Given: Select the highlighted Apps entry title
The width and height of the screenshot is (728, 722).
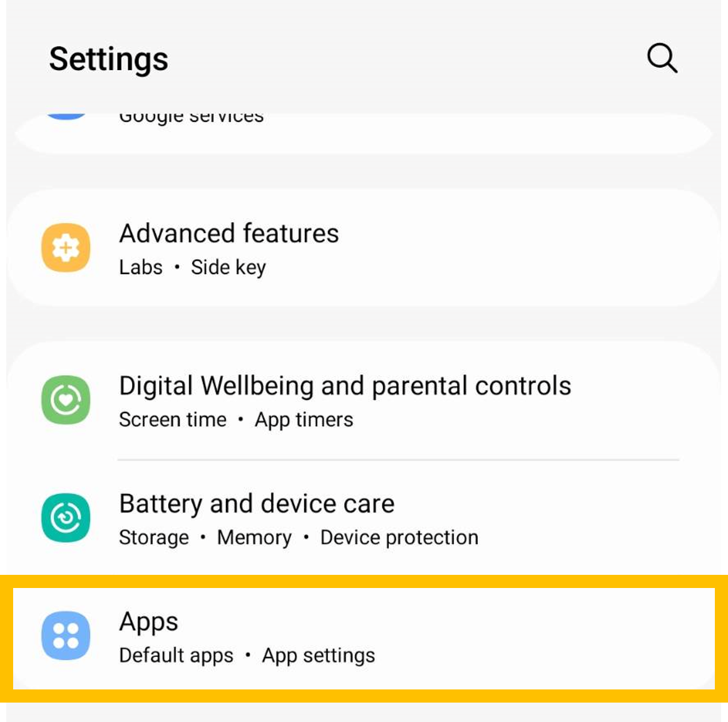Looking at the screenshot, I should coord(148,622).
